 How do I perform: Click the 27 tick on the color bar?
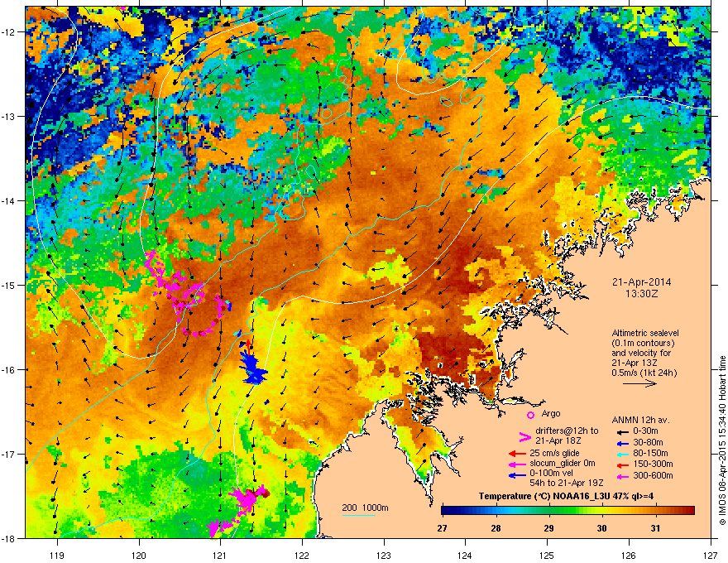click(x=442, y=528)
